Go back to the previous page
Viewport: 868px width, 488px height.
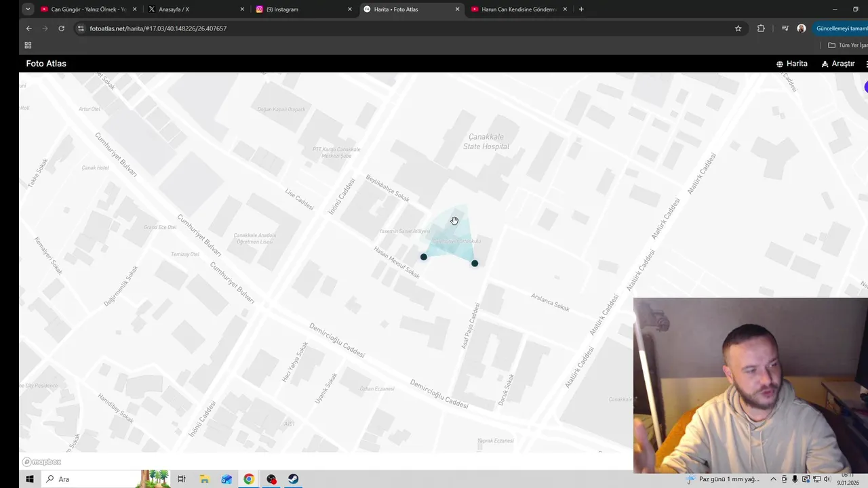(x=28, y=28)
